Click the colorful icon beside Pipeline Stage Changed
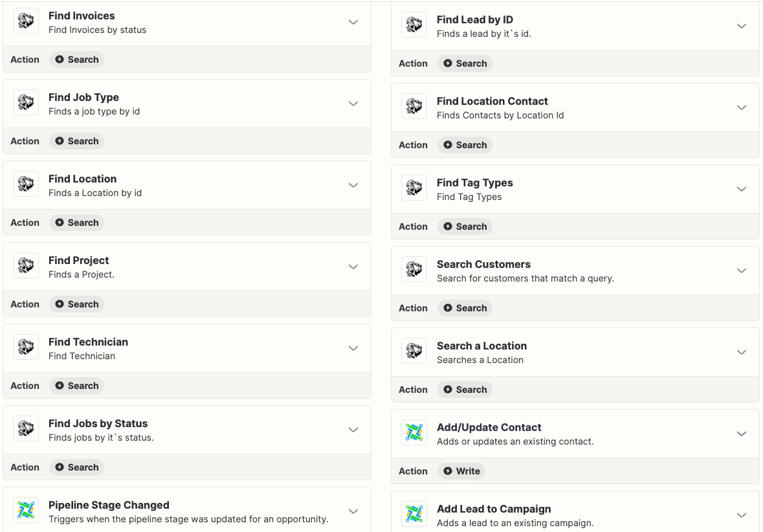The height and width of the screenshot is (532, 763). coord(26,511)
